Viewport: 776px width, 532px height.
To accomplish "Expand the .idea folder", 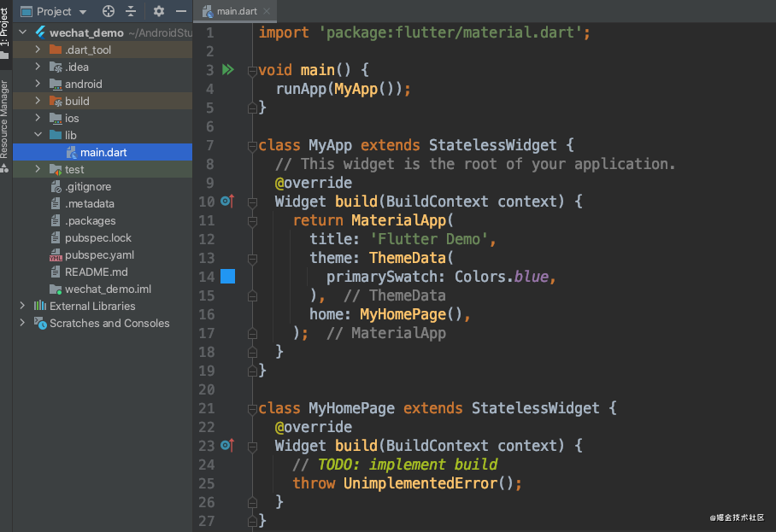I will point(38,67).
